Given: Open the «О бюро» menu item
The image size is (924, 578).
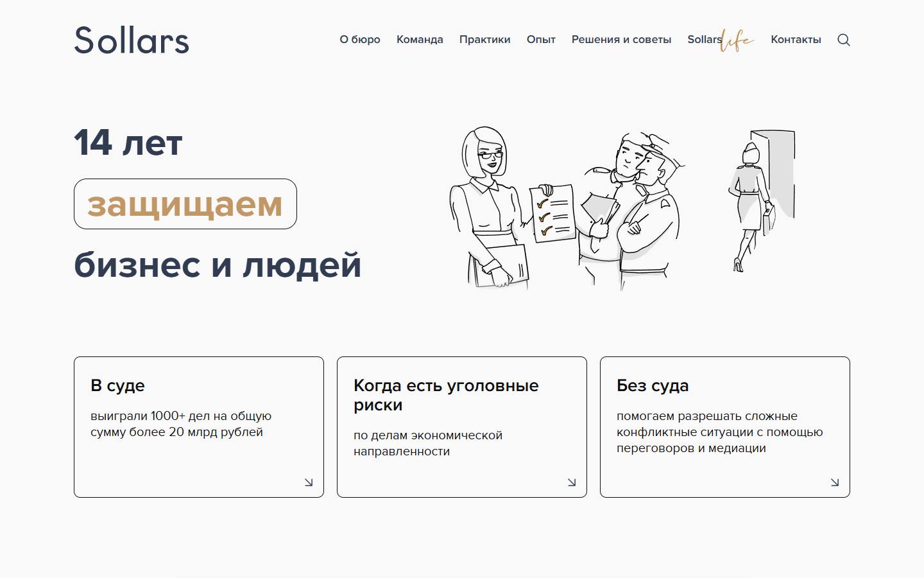Looking at the screenshot, I should (x=360, y=40).
